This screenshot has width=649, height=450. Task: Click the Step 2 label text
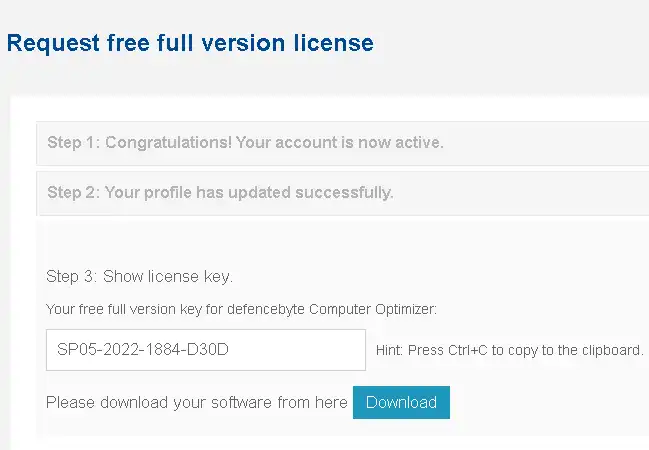click(71, 192)
